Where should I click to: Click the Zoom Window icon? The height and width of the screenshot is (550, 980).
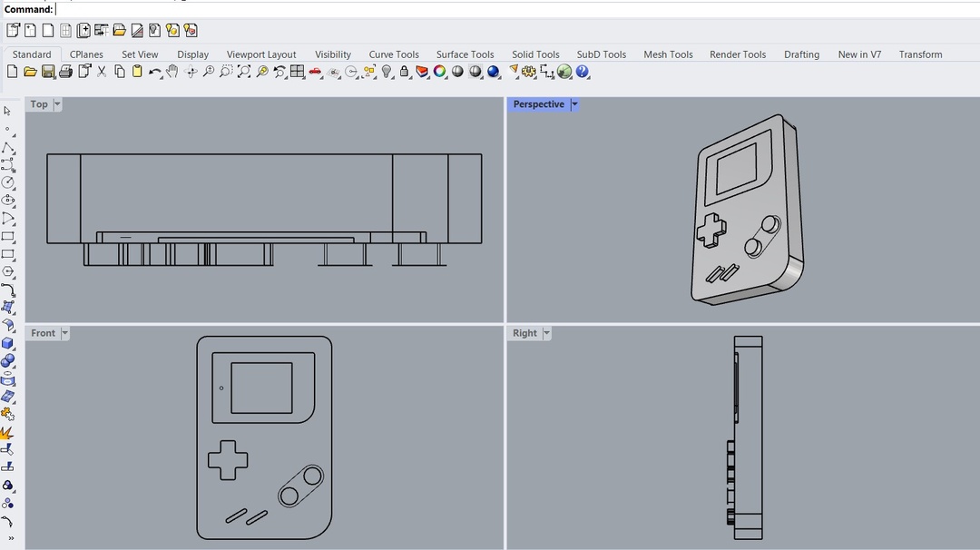[x=226, y=72]
